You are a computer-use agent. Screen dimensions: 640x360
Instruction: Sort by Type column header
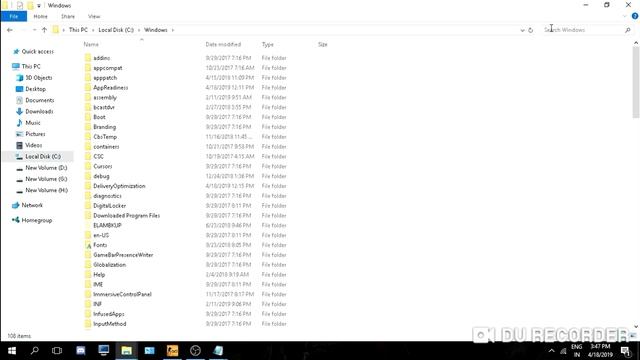[x=268, y=44]
